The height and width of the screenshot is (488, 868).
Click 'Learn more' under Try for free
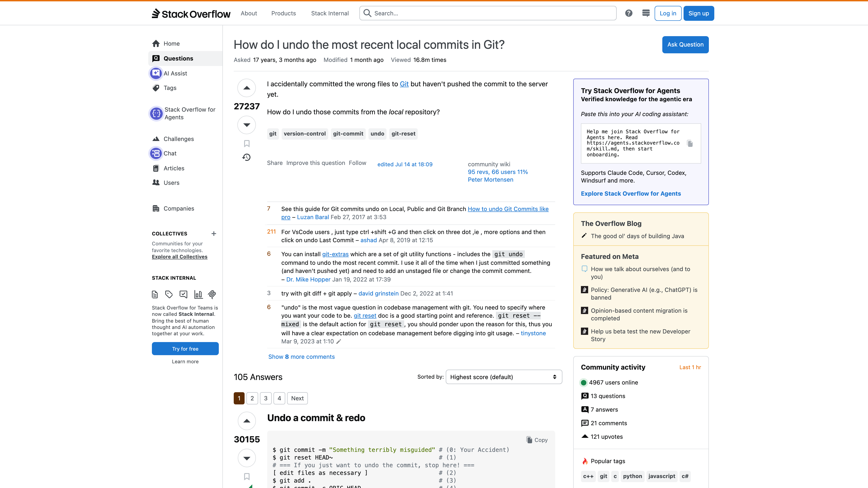(x=185, y=362)
